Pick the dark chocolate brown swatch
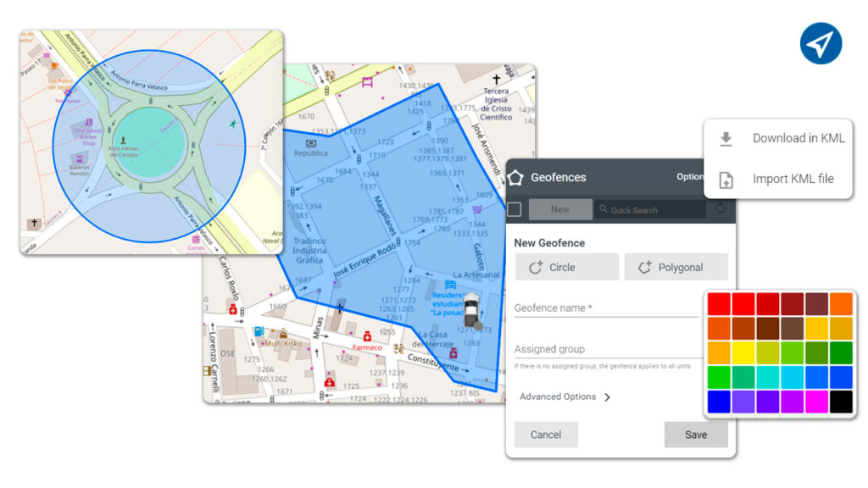 click(x=768, y=329)
